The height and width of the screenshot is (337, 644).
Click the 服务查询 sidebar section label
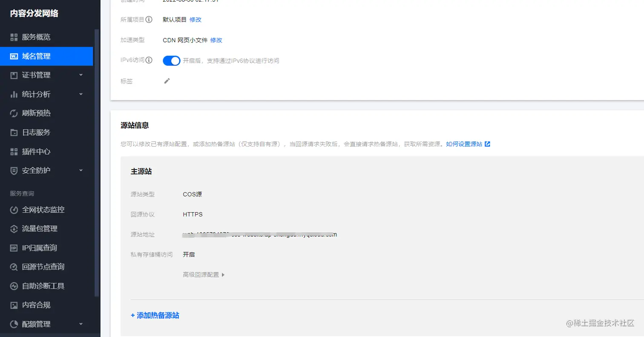[22, 193]
